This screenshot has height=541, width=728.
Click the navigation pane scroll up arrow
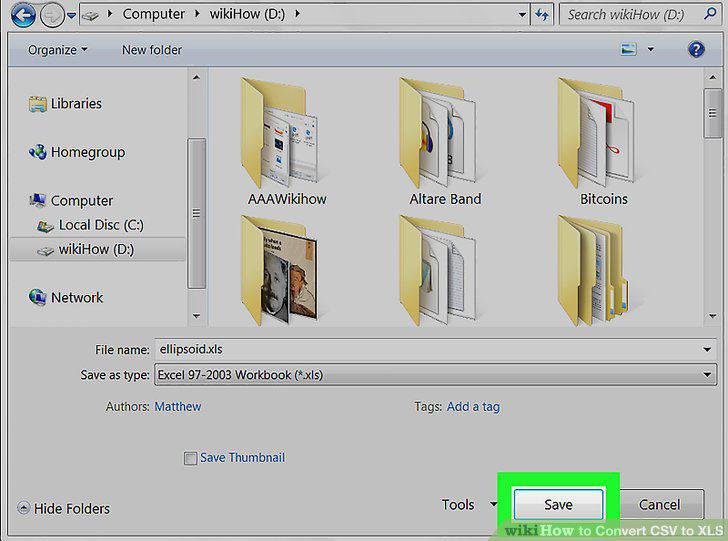196,77
